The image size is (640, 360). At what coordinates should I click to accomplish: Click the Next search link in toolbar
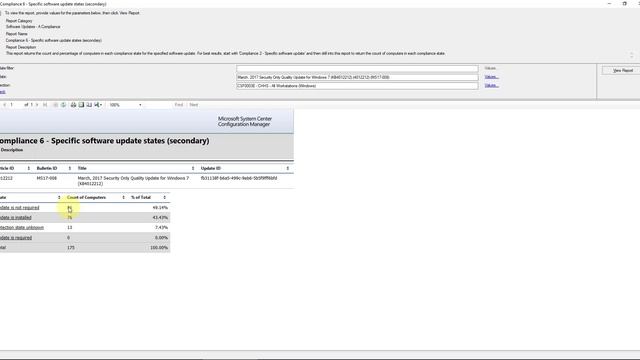click(x=193, y=105)
